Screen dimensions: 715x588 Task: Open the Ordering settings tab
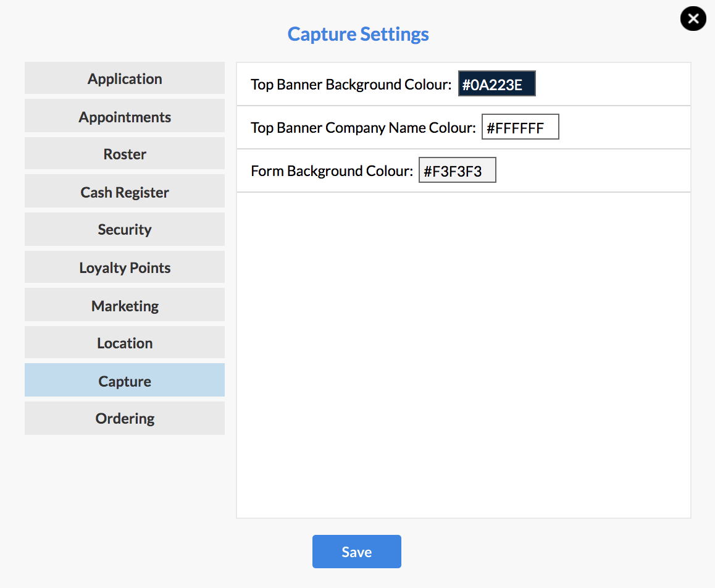click(x=125, y=418)
